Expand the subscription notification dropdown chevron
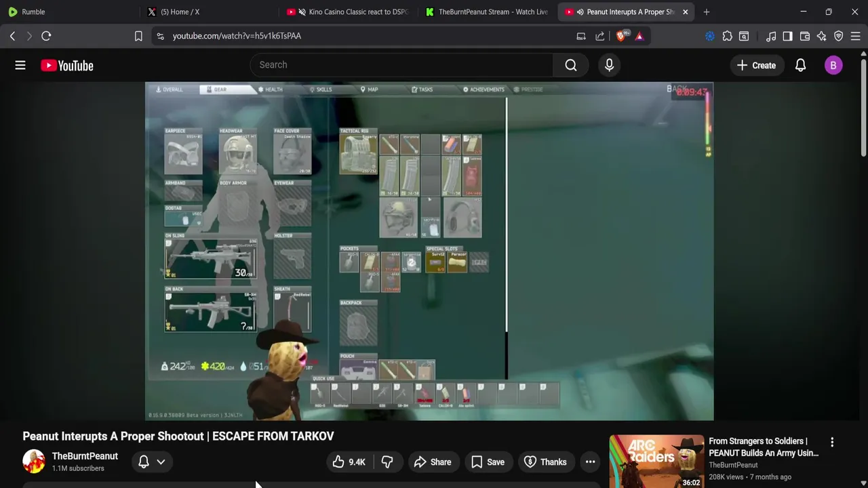The image size is (868, 488). point(161,462)
